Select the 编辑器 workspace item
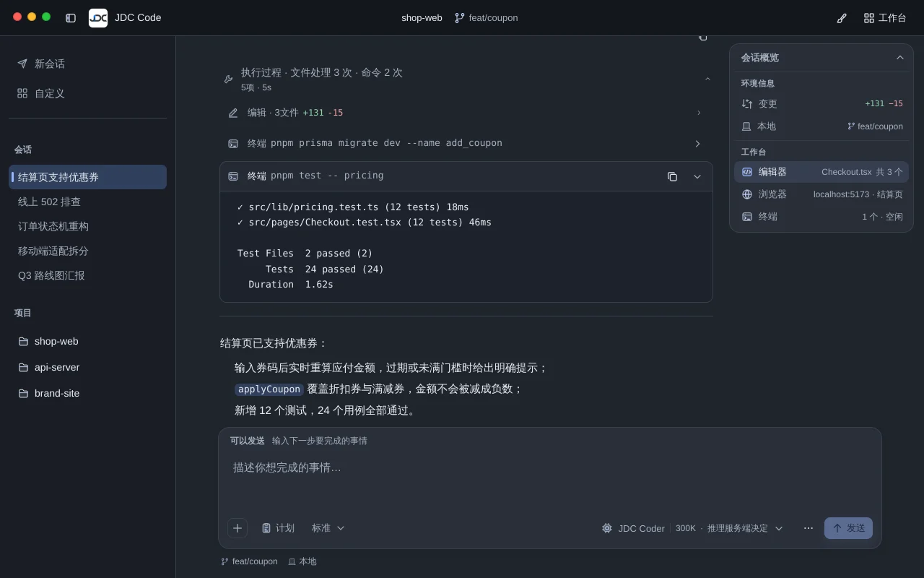Image resolution: width=924 pixels, height=578 pixels. [821, 172]
